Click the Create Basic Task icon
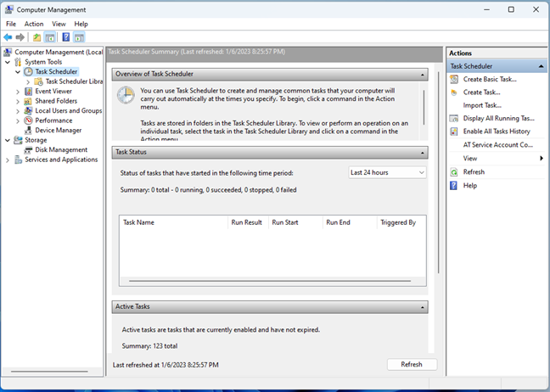The width and height of the screenshot is (550, 392). tap(454, 79)
